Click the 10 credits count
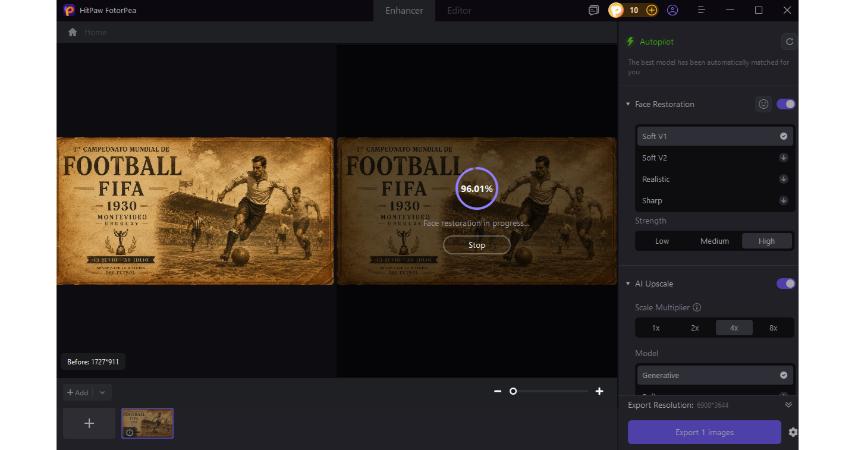The image size is (855, 450). pos(634,10)
